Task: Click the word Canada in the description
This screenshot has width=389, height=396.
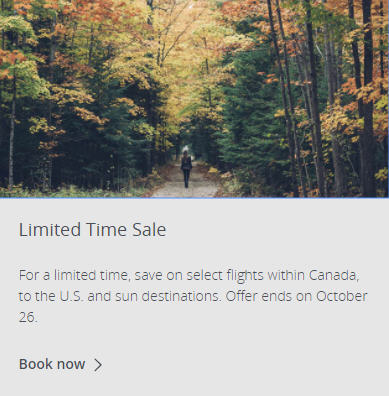Action: click(334, 275)
